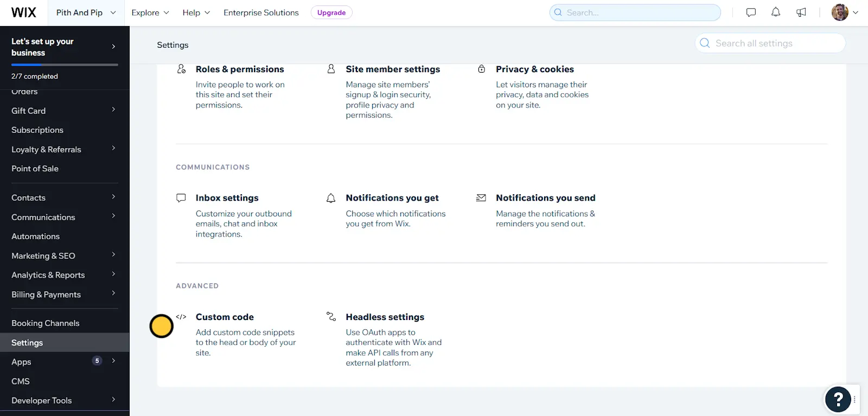This screenshot has height=416, width=868.
Task: Expand the profile menu chevron
Action: (x=856, y=12)
